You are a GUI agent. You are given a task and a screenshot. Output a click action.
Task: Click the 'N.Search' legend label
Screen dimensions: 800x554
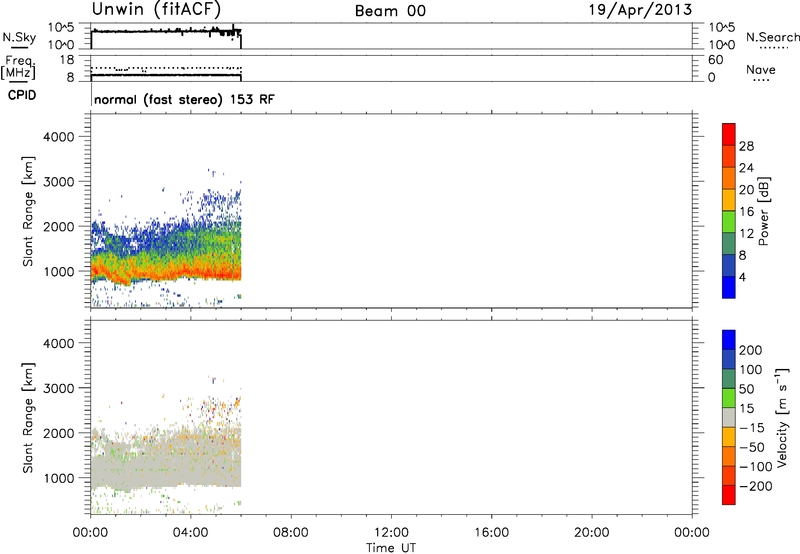772,37
